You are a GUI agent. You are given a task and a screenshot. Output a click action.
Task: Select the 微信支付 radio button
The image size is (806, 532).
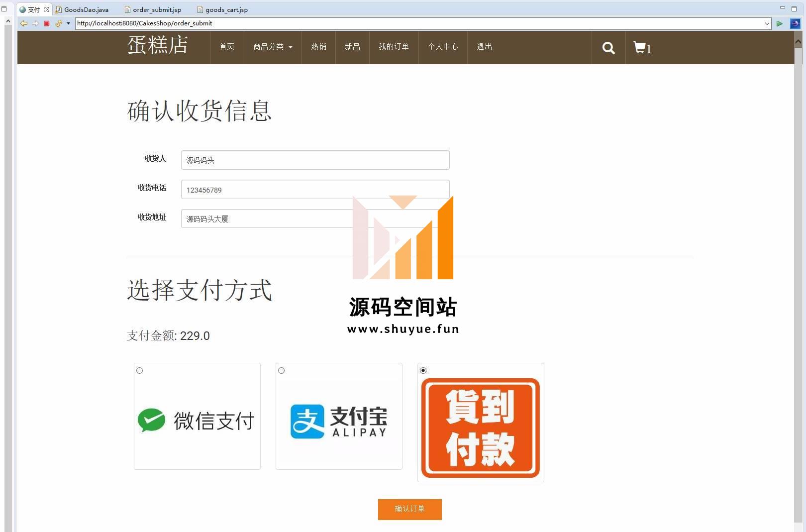pyautogui.click(x=140, y=370)
